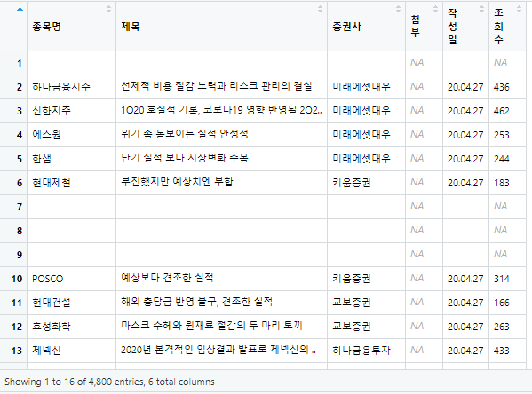This screenshot has width=532, height=394.
Task: Click view count 183
Action: pos(502,183)
